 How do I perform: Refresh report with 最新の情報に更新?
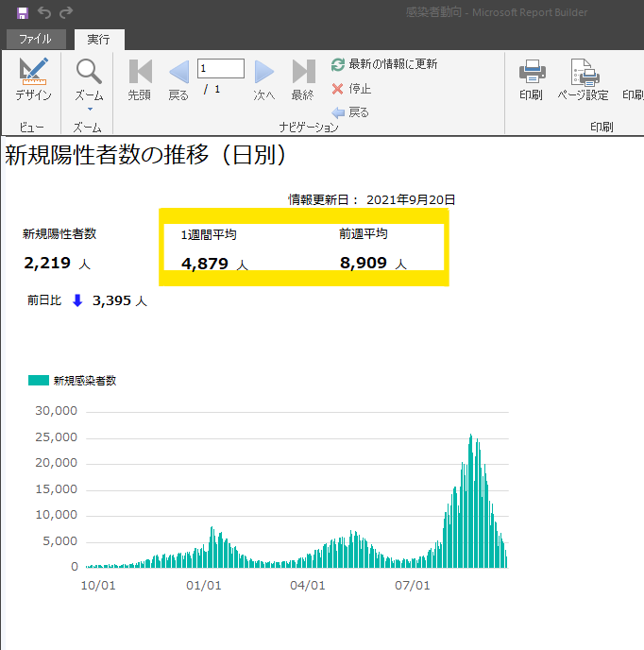pyautogui.click(x=384, y=64)
